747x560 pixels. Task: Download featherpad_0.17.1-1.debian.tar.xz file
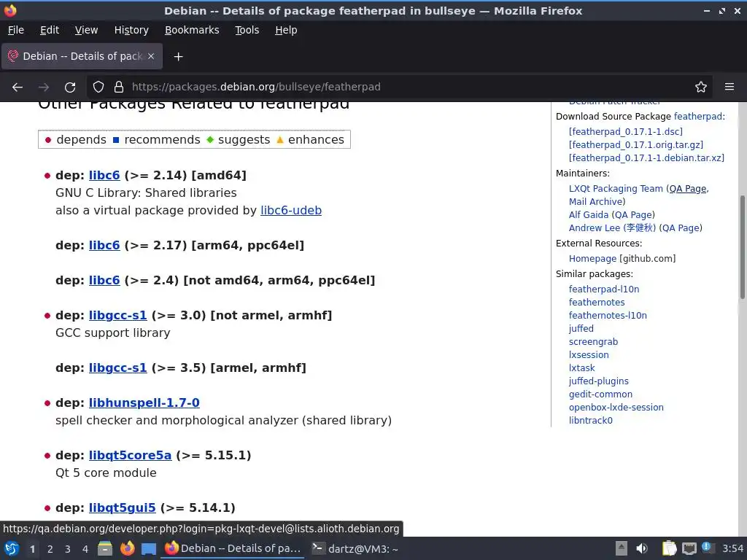[646, 157]
